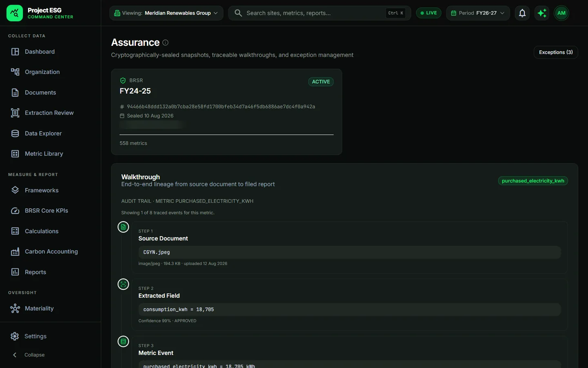Open the AM user avatar menu
The height and width of the screenshot is (368, 588).
561,13
